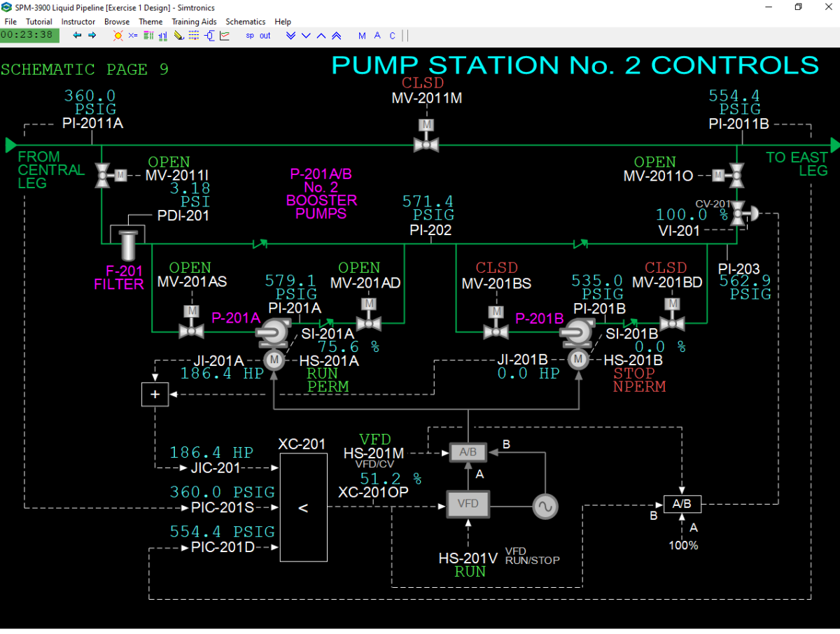Select the MV-2011M mainline valve symbol
The height and width of the screenshot is (634, 840).
(426, 136)
